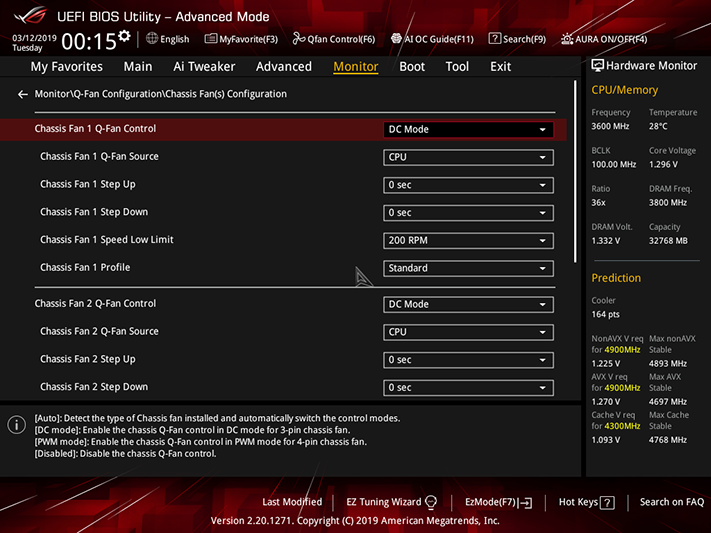Select the English language option
The image size is (711, 533).
(175, 39)
